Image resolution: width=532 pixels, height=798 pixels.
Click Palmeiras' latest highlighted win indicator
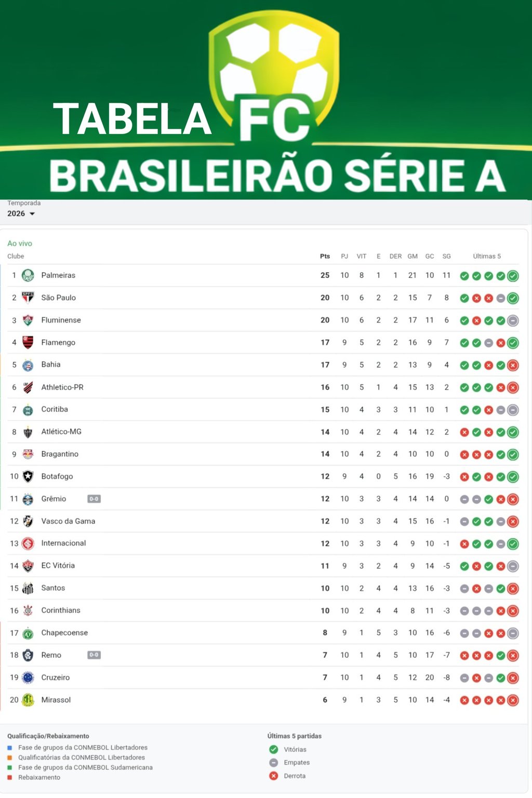513,276
